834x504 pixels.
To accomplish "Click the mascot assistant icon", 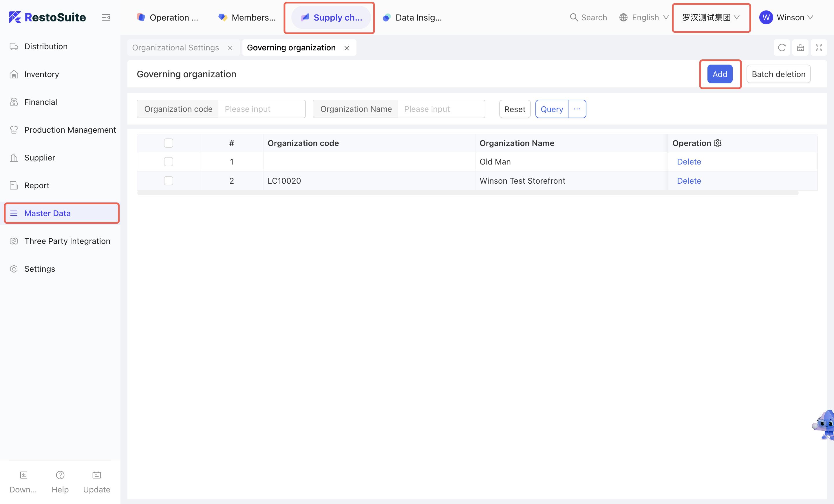I will (825, 424).
